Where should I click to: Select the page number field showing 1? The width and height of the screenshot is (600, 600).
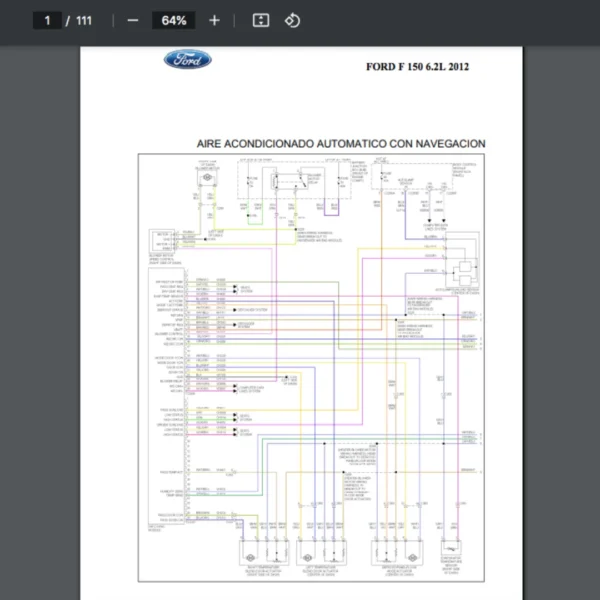pyautogui.click(x=47, y=20)
